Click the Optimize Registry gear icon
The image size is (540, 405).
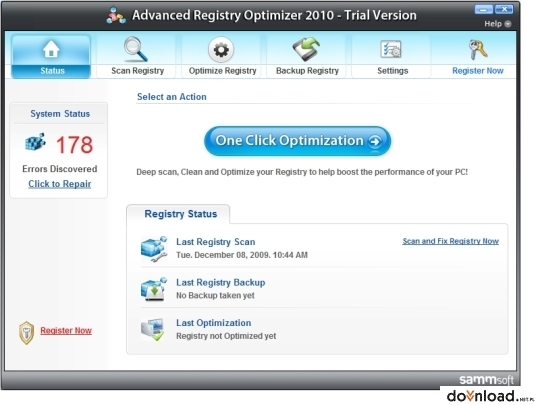221,50
